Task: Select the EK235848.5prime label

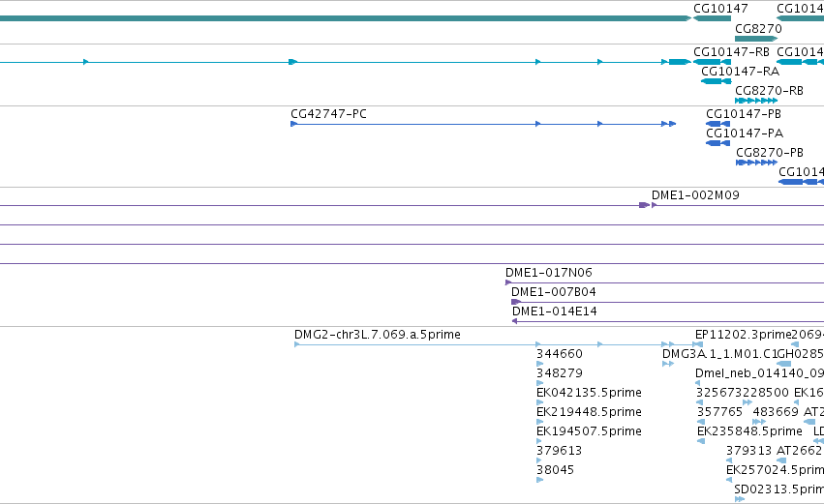Action: click(x=749, y=432)
